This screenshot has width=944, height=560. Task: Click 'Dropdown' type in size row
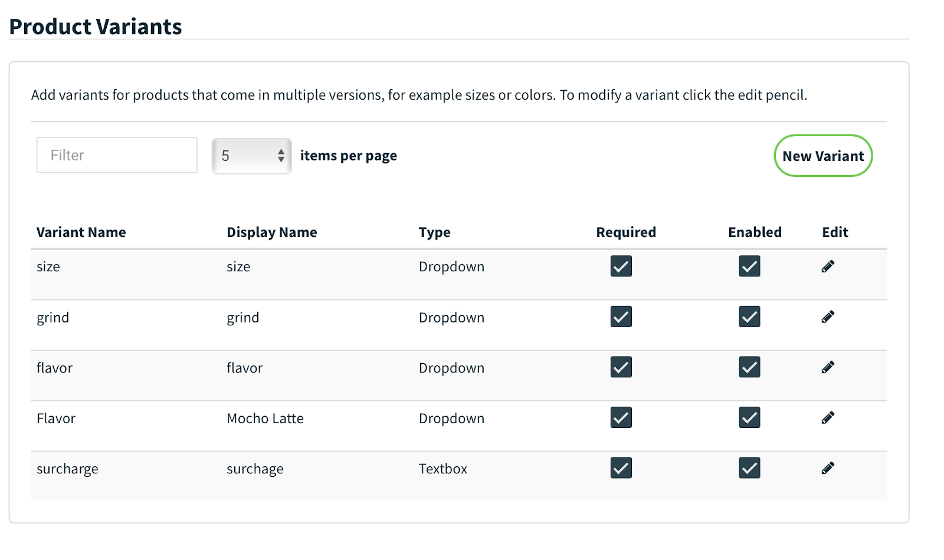(x=451, y=267)
